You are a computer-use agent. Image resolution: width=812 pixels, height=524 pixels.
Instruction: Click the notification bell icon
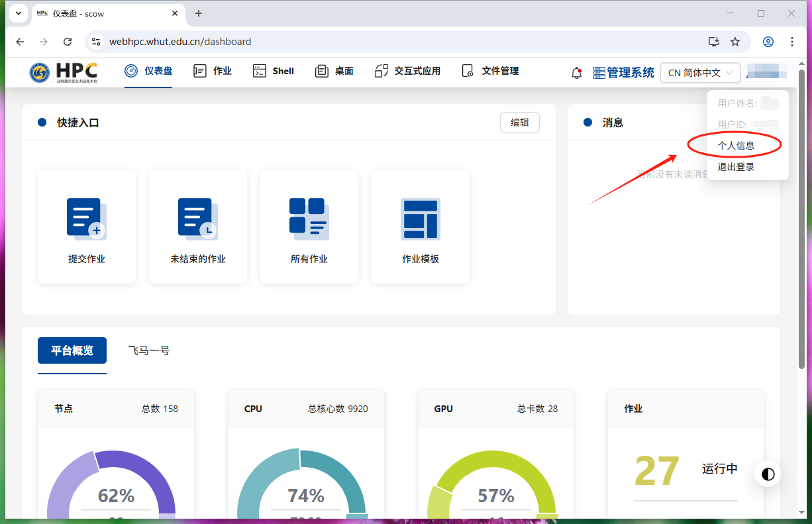point(577,73)
